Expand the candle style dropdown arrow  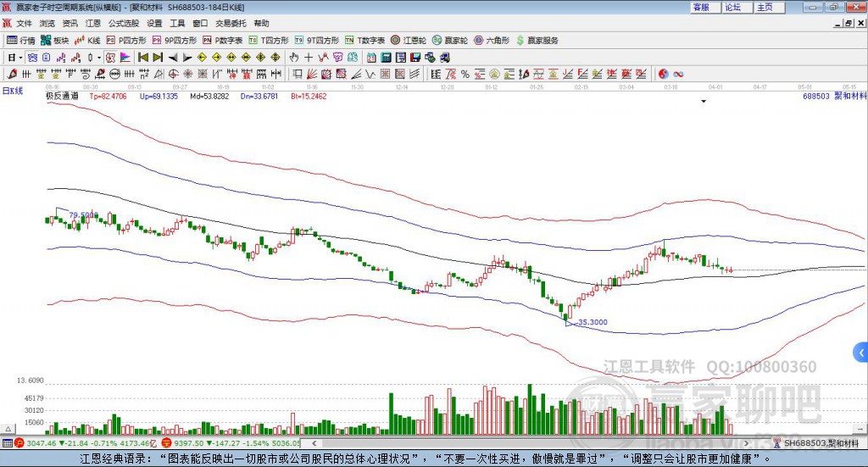99,58
